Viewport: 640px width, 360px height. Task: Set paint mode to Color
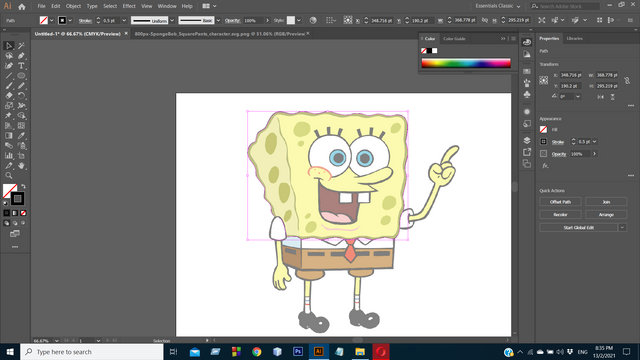click(x=7, y=213)
